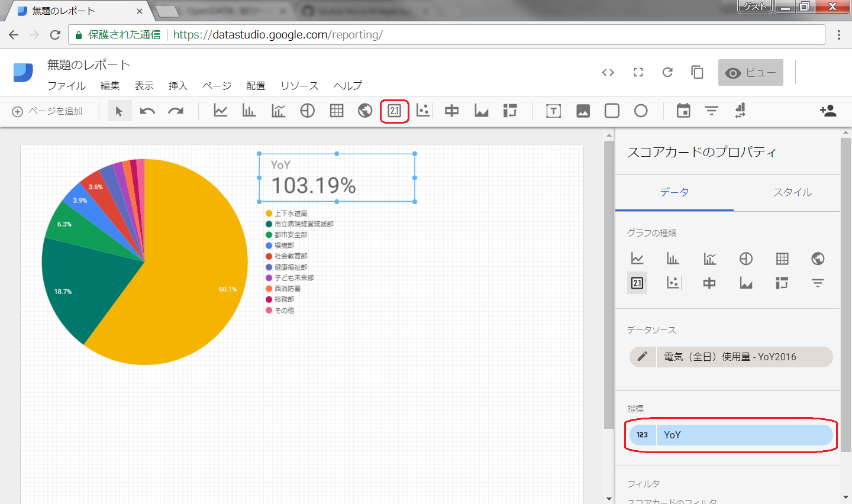Redo the last action
This screenshot has width=852, height=504.
pos(176,111)
